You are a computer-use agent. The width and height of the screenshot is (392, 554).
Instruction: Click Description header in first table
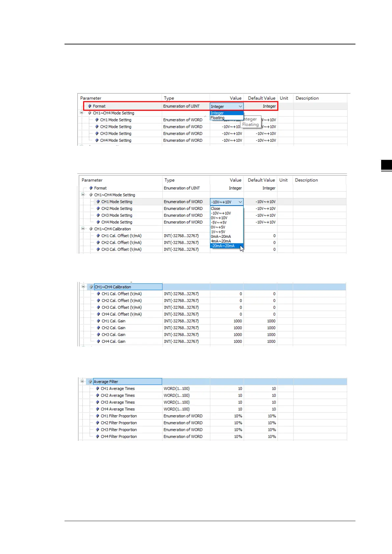307,98
